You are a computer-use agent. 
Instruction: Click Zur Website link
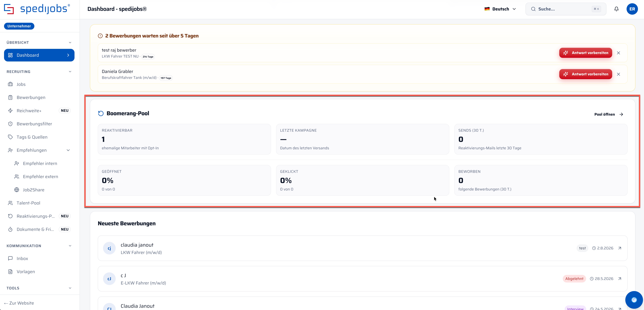pyautogui.click(x=19, y=303)
